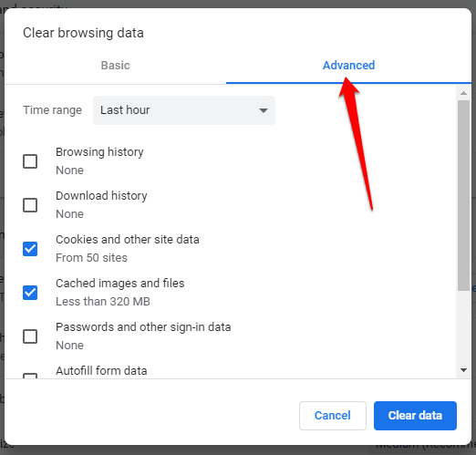Enable the Download history checkbox
The height and width of the screenshot is (455, 476).
click(30, 205)
